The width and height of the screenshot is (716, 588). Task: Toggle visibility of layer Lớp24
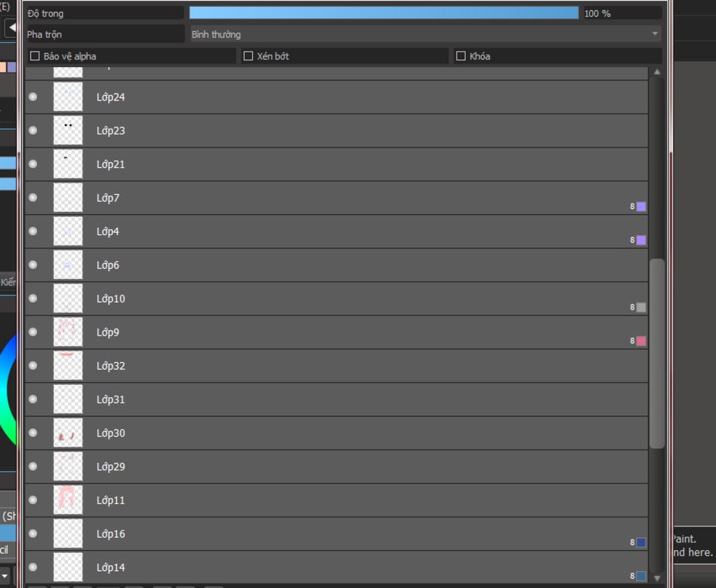(33, 96)
